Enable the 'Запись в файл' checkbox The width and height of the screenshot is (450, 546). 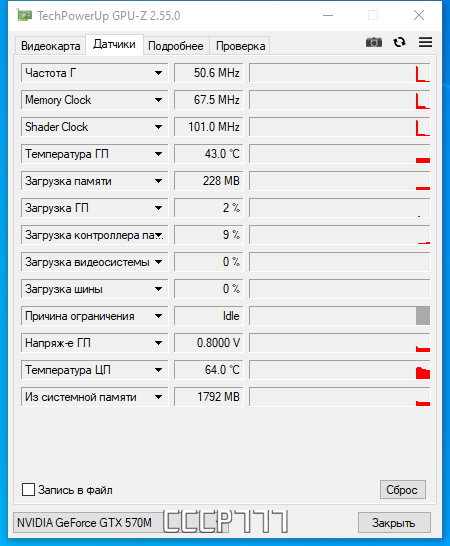point(28,490)
